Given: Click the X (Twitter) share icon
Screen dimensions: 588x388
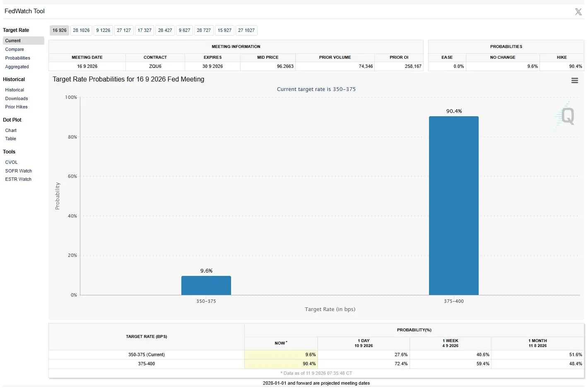Looking at the screenshot, I should point(578,12).
